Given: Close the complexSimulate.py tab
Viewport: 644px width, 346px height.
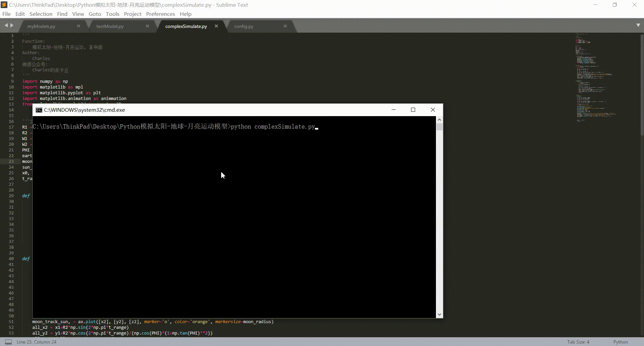Looking at the screenshot, I should tap(216, 26).
